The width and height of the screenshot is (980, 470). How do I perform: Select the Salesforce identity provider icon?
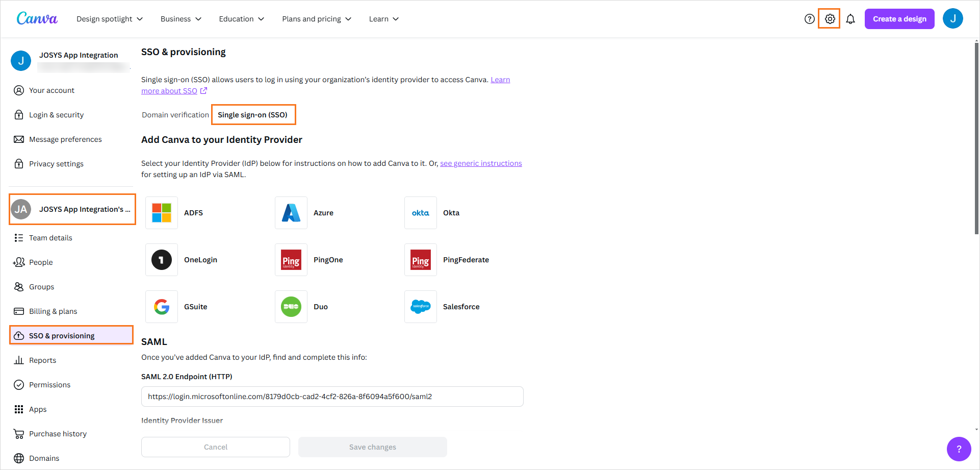(x=421, y=307)
